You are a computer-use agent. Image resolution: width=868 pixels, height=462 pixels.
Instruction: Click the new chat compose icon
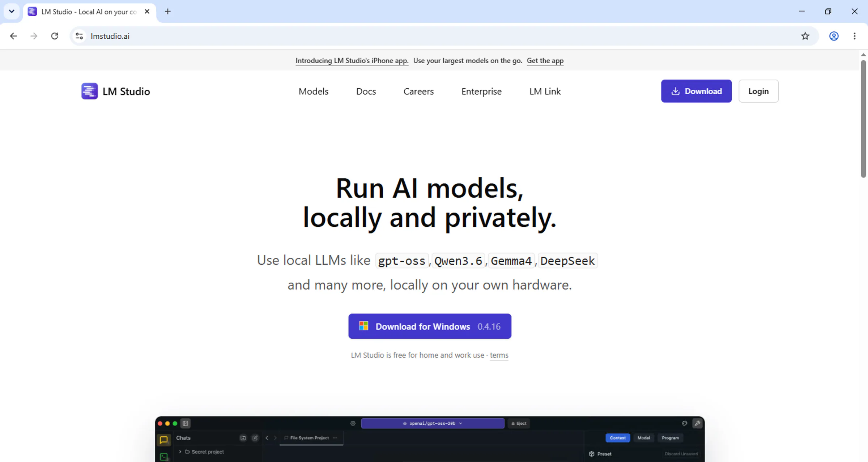(x=255, y=438)
